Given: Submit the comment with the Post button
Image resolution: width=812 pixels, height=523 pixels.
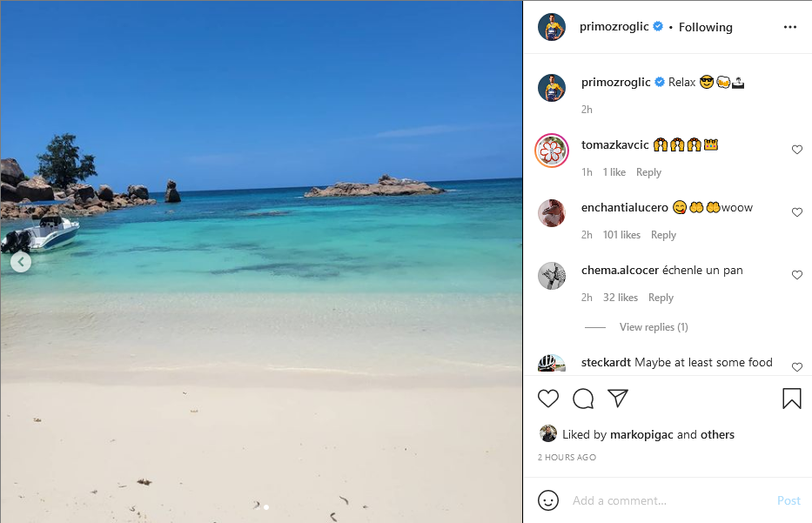Looking at the screenshot, I should pos(789,500).
